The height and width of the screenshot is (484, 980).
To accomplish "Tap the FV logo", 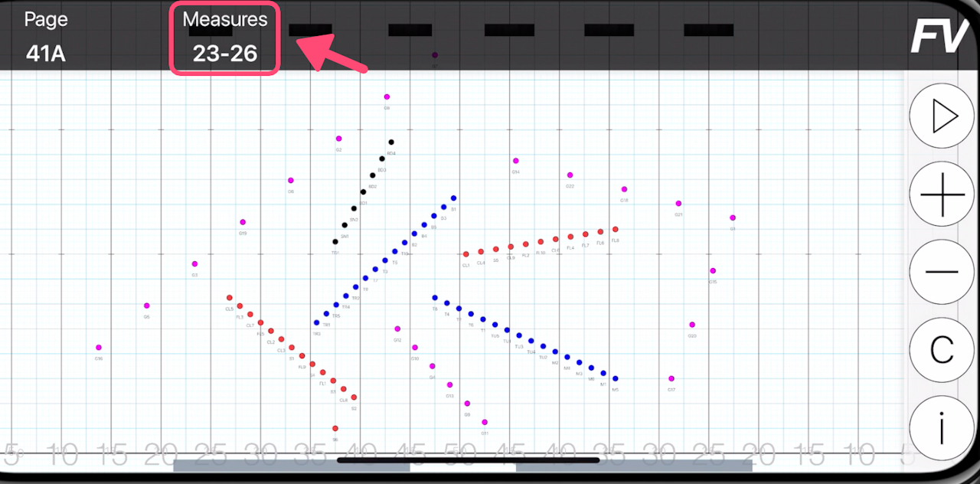I will [939, 37].
